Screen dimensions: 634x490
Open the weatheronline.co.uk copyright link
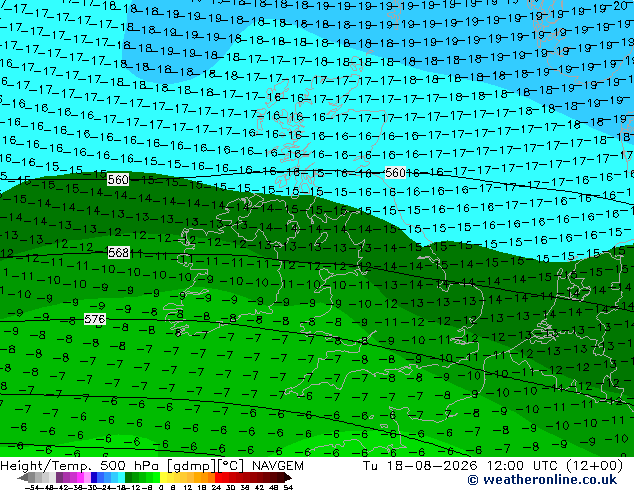click(542, 480)
